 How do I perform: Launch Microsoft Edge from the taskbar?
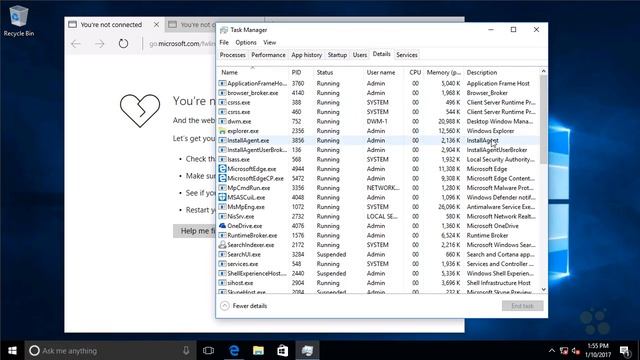pos(234,351)
